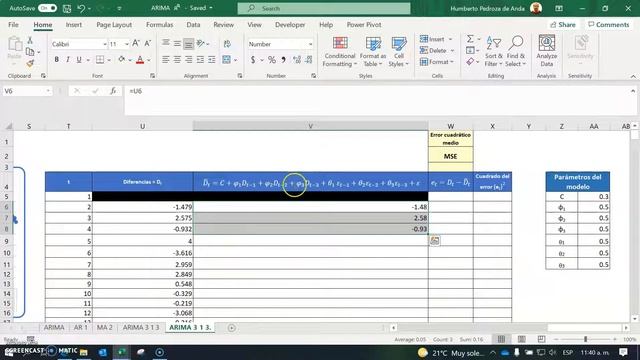Viewport: 640px width, 360px height.
Task: Click the Format Painter brush
Action: tap(30, 63)
